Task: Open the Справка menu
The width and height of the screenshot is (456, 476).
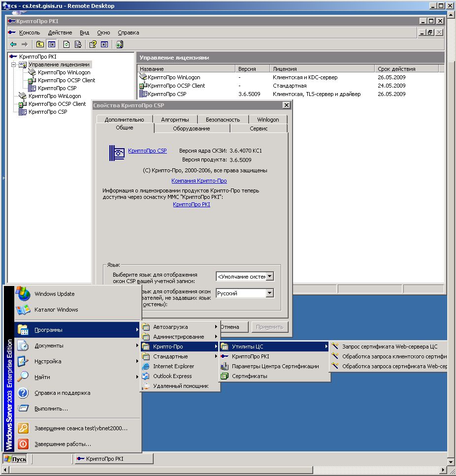Action: point(129,32)
